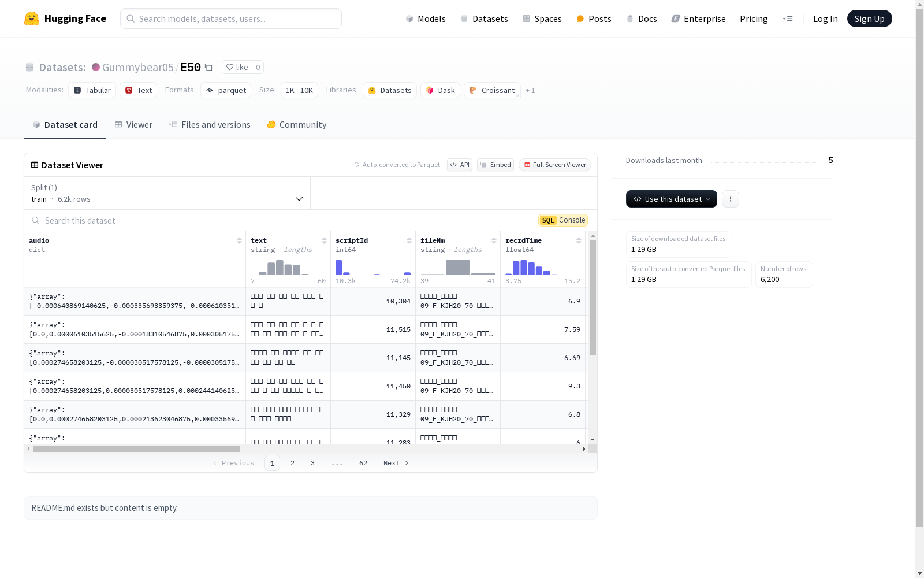Click the Croissant library tag

[492, 90]
